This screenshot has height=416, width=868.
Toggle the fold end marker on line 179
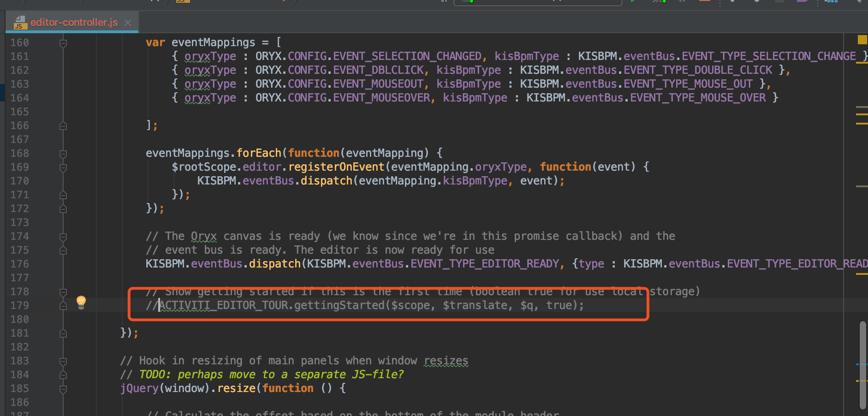click(63, 306)
